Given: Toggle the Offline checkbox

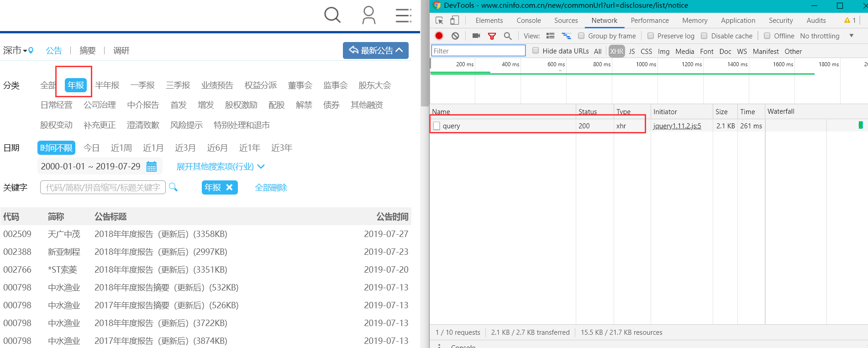Looking at the screenshot, I should [x=767, y=36].
